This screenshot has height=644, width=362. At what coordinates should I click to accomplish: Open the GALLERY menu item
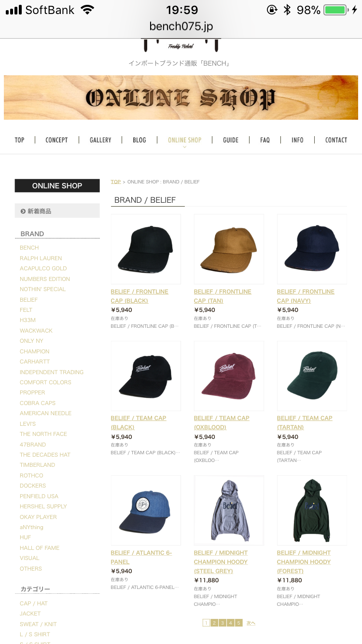(x=100, y=140)
